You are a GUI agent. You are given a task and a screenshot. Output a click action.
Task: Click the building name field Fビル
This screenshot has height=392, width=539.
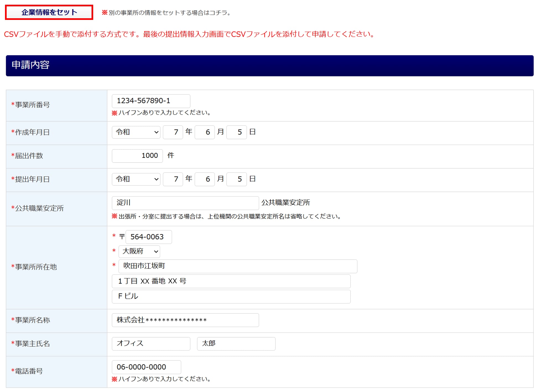tap(231, 296)
